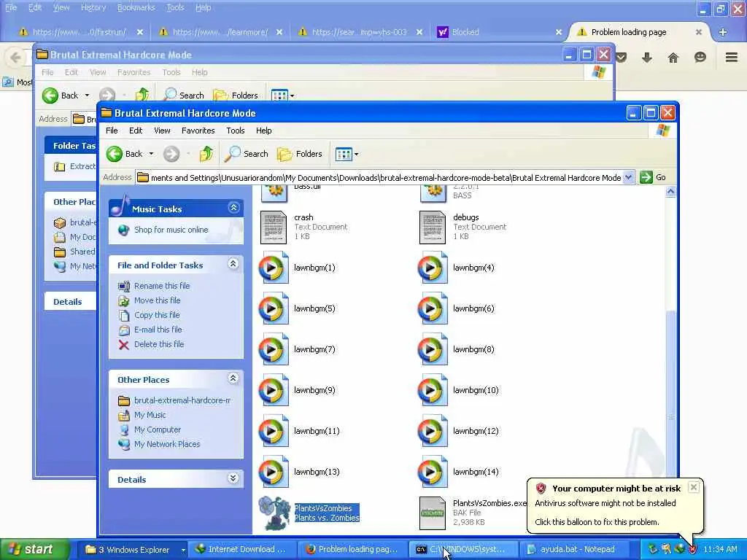747x560 pixels.
Task: Click Copy this file link
Action: (x=157, y=315)
